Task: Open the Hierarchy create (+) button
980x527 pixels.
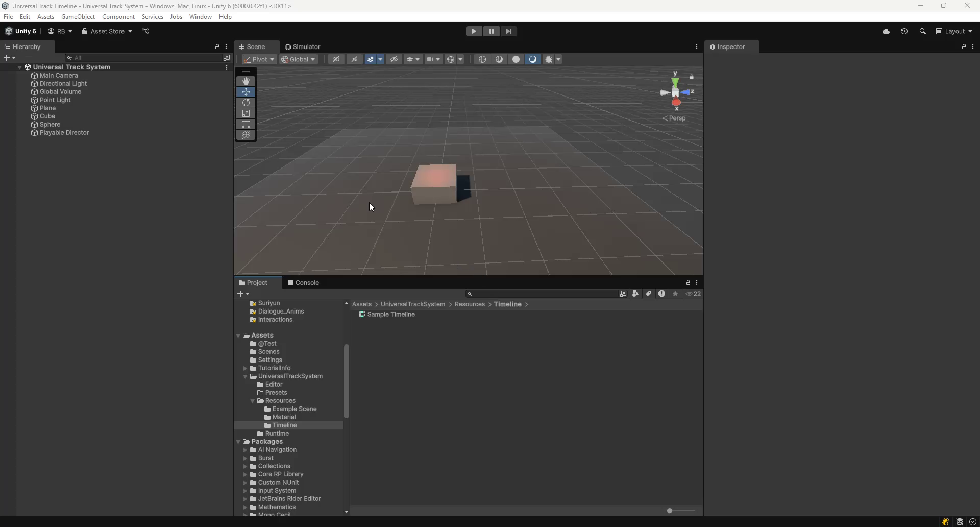Action: pyautogui.click(x=9, y=58)
